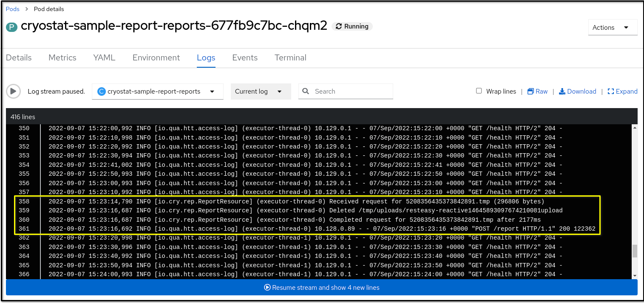Switch to the Events tab

[x=245, y=57]
